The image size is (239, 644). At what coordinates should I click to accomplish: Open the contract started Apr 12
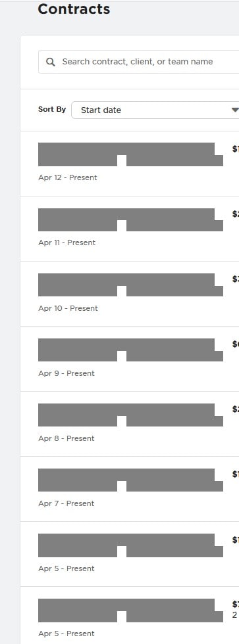click(130, 154)
